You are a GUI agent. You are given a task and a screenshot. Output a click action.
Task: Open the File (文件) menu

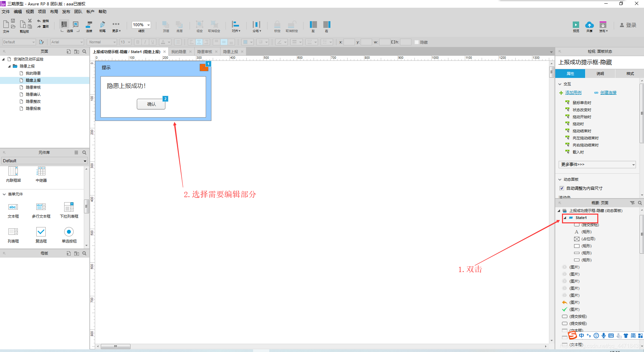pos(6,12)
